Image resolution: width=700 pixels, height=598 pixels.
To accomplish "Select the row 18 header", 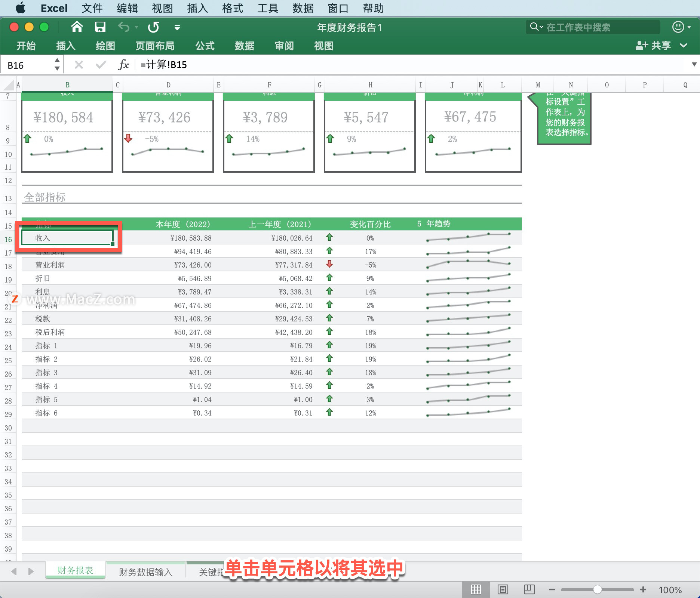I will click(x=8, y=266).
